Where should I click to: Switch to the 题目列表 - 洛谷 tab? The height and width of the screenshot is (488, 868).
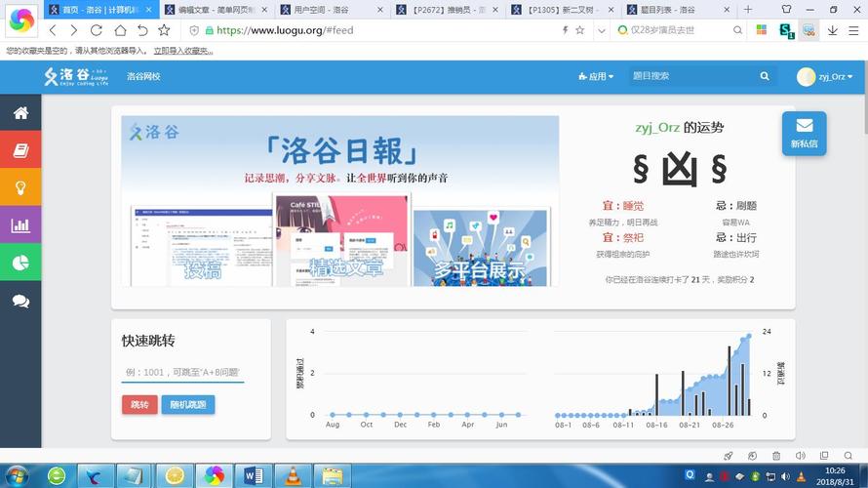(x=678, y=10)
